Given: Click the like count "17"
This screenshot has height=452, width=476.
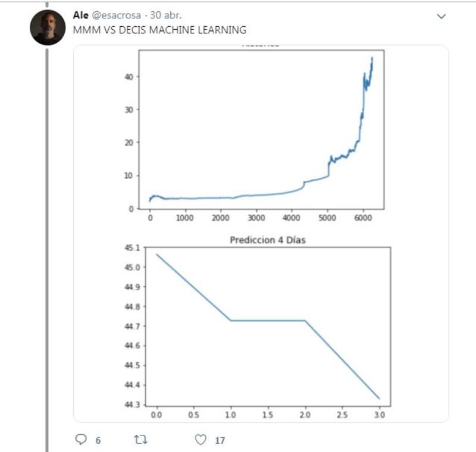Looking at the screenshot, I should [x=220, y=441].
